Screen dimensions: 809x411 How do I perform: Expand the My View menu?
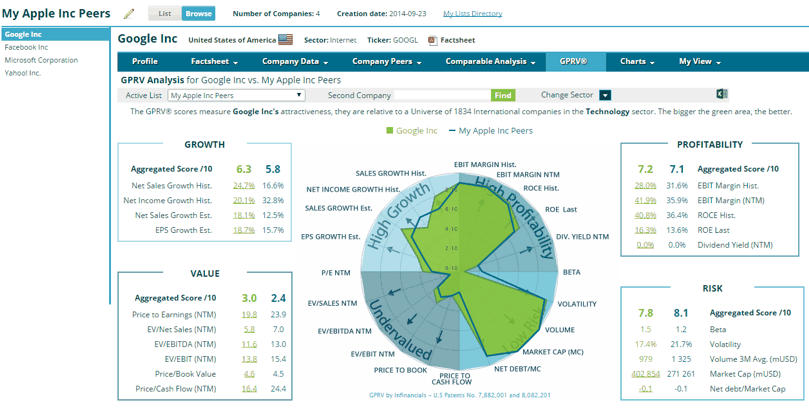[x=700, y=61]
